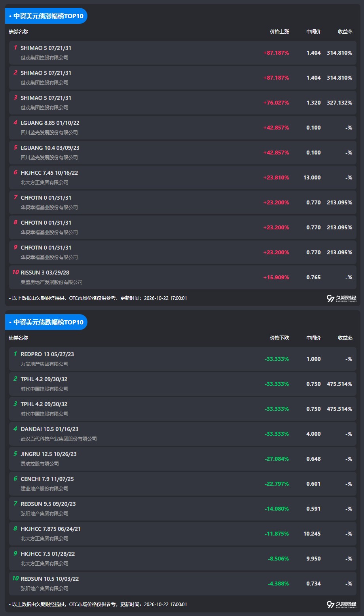Image resolution: width=364 pixels, height=616 pixels.
Task: Select bond JINGRU 12.5 10/26/23
Action: [x=183, y=459]
